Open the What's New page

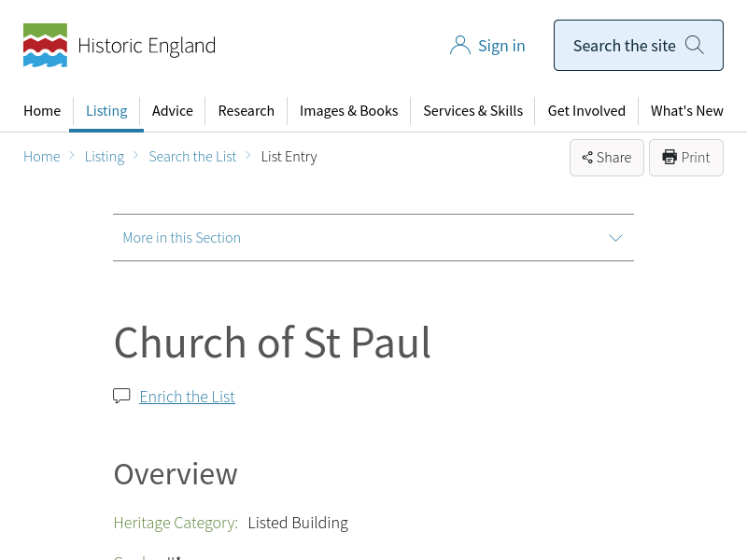click(686, 111)
